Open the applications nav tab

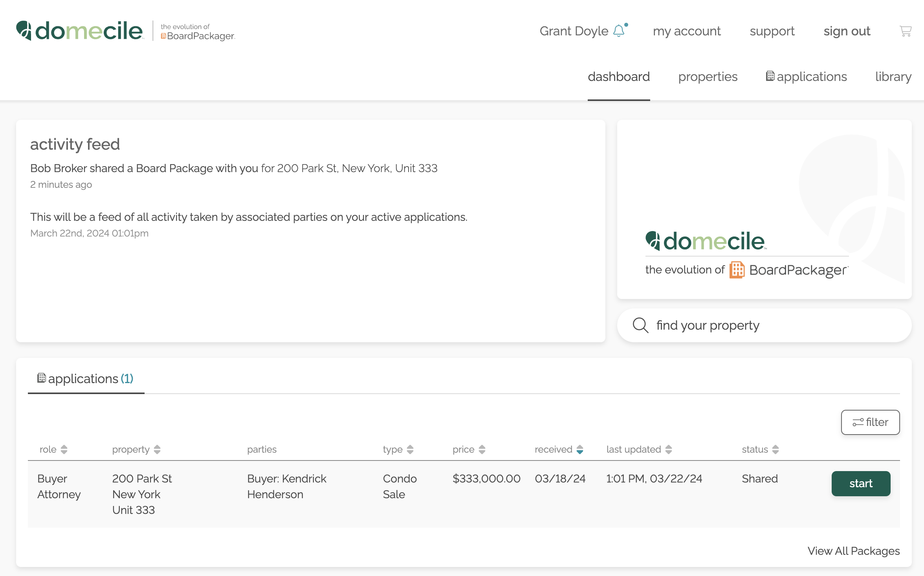pos(807,77)
